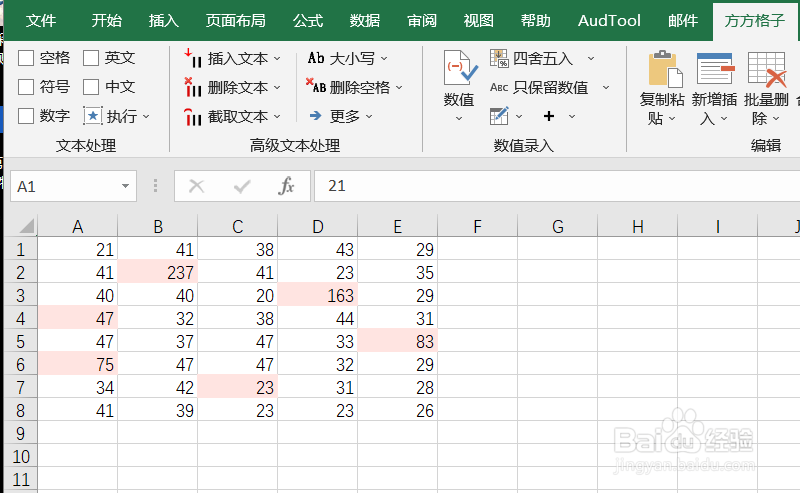Click the plus sign icon in 数值录入

point(549,116)
